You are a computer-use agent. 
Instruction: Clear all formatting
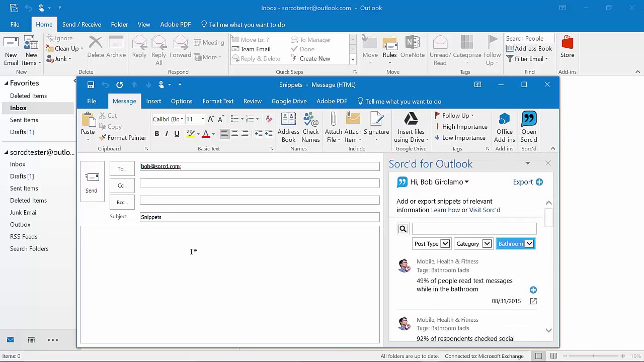tap(269, 119)
